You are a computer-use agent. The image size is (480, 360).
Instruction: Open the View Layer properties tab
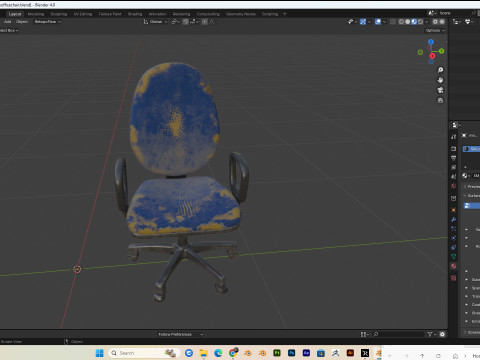pos(453,167)
